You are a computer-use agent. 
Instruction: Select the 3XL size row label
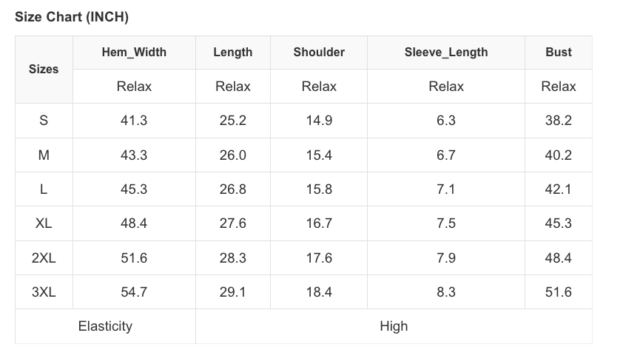44,292
